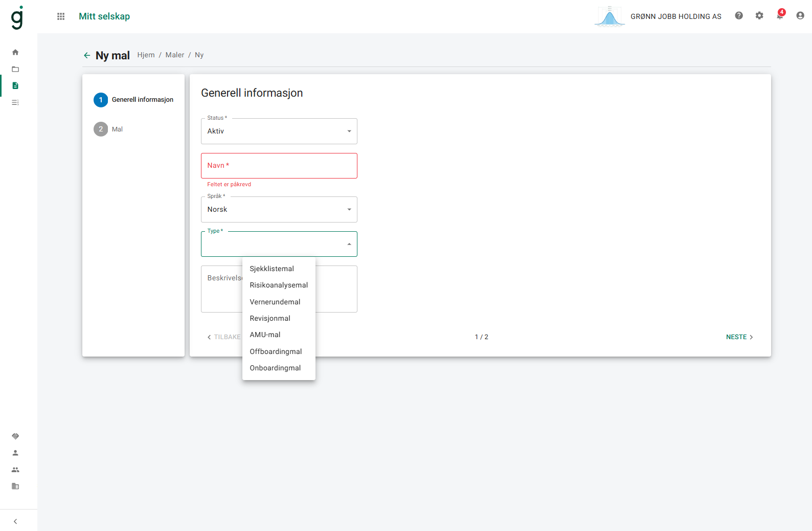
Task: Click the Mitt selskap title link
Action: (104, 16)
